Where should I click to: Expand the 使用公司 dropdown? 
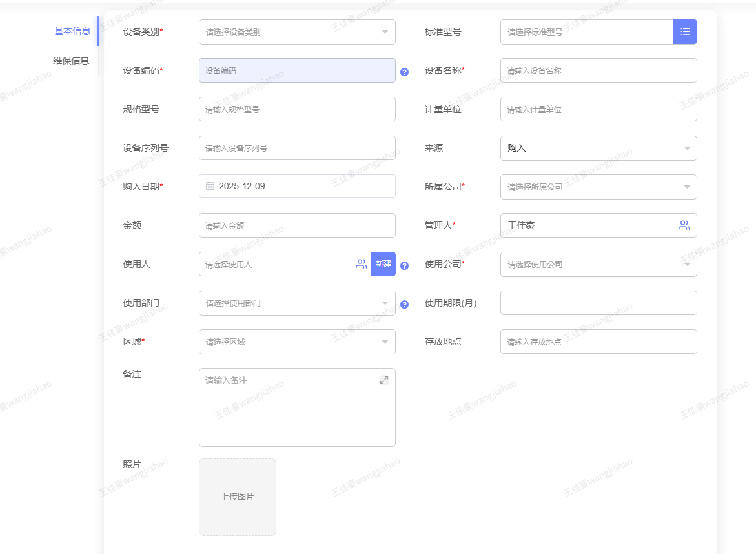(x=598, y=264)
